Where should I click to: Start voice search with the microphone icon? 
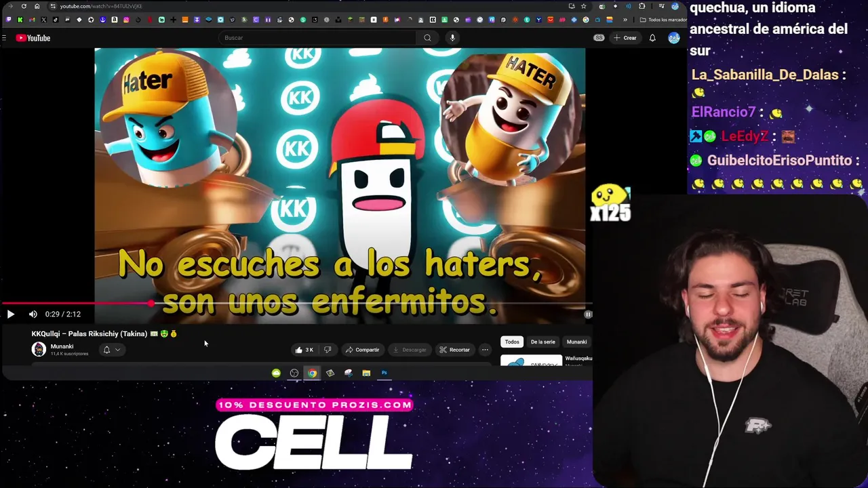pyautogui.click(x=452, y=38)
